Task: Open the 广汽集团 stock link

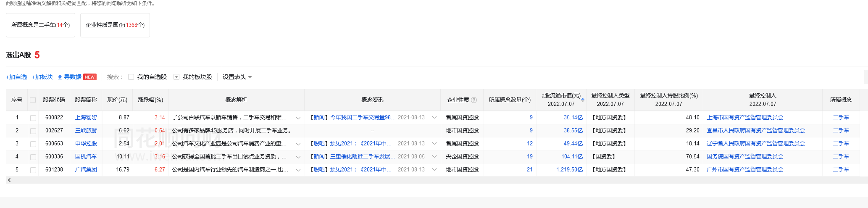Action: [86, 170]
